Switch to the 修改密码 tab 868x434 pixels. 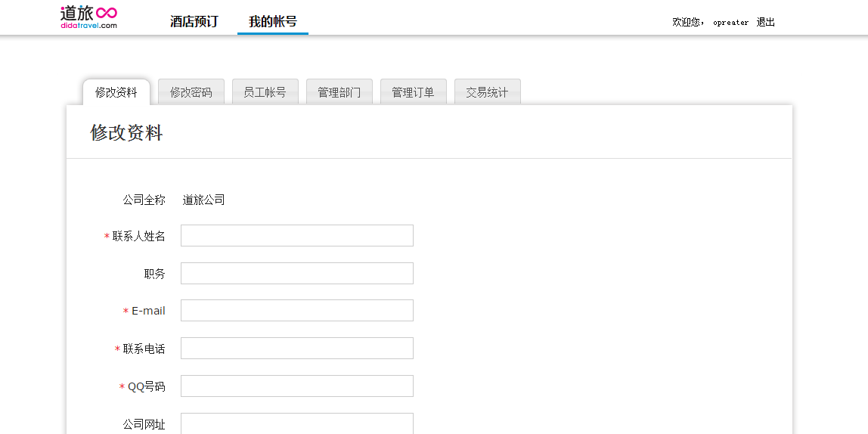191,92
